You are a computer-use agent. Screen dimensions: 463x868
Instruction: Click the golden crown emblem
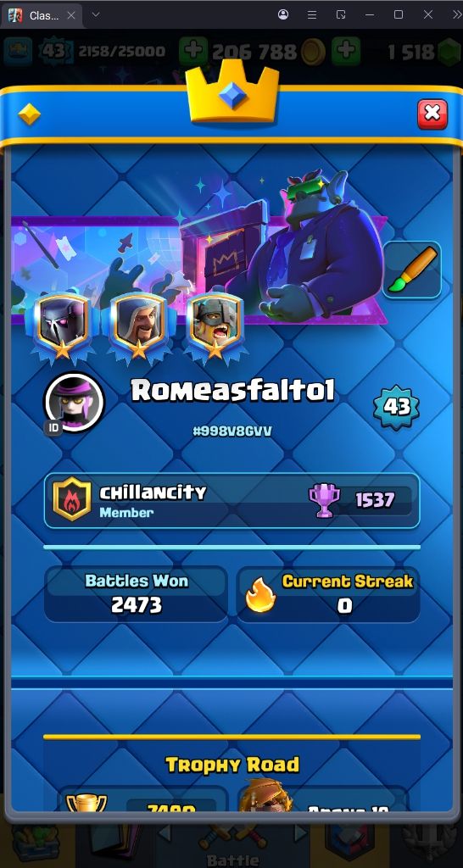tap(232, 93)
